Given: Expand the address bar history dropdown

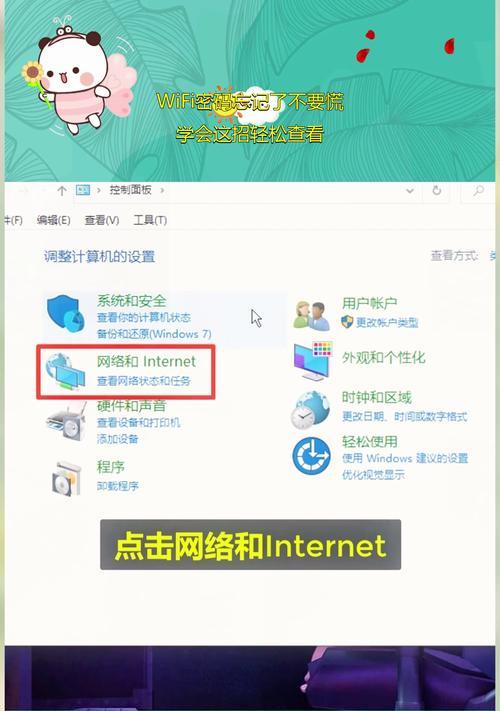Looking at the screenshot, I should click(410, 191).
